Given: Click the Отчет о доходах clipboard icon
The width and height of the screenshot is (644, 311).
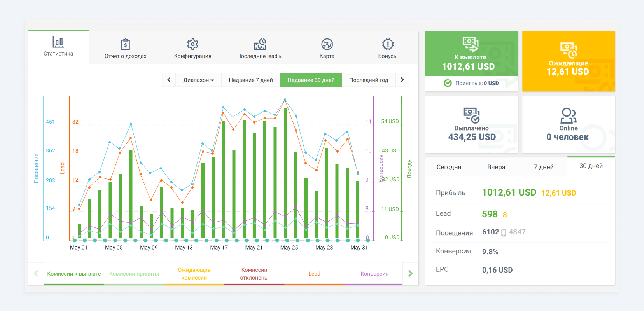Looking at the screenshot, I should [x=125, y=44].
